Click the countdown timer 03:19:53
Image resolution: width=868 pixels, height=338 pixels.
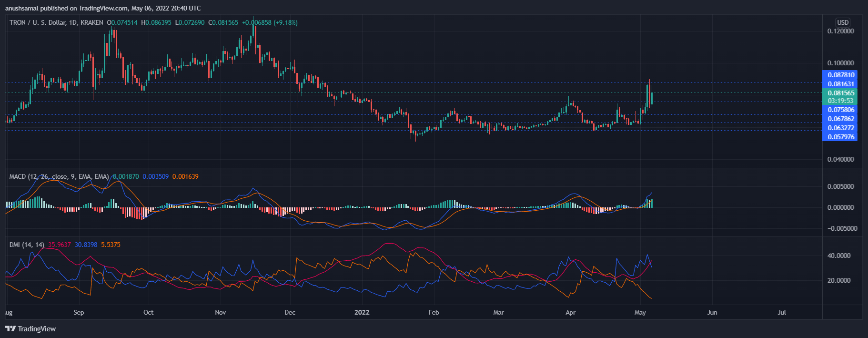(840, 101)
